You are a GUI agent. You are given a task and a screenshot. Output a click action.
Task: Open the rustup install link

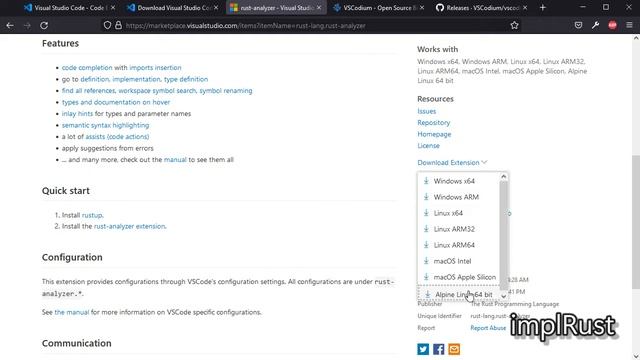pos(92,215)
